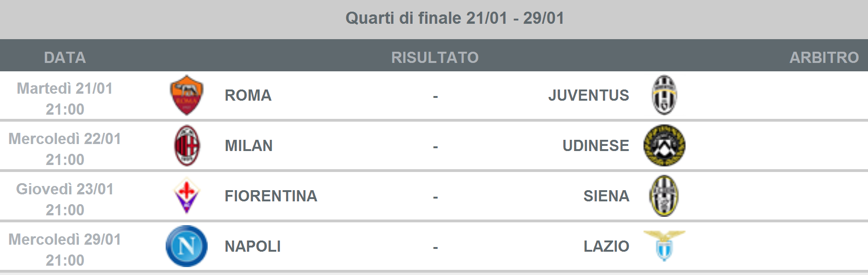
Task: Click the Udinese team crest
Action: (x=664, y=145)
